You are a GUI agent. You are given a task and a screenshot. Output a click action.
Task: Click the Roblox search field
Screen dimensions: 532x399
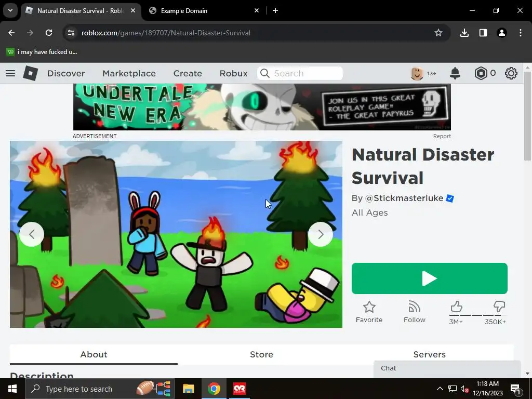[300, 73]
